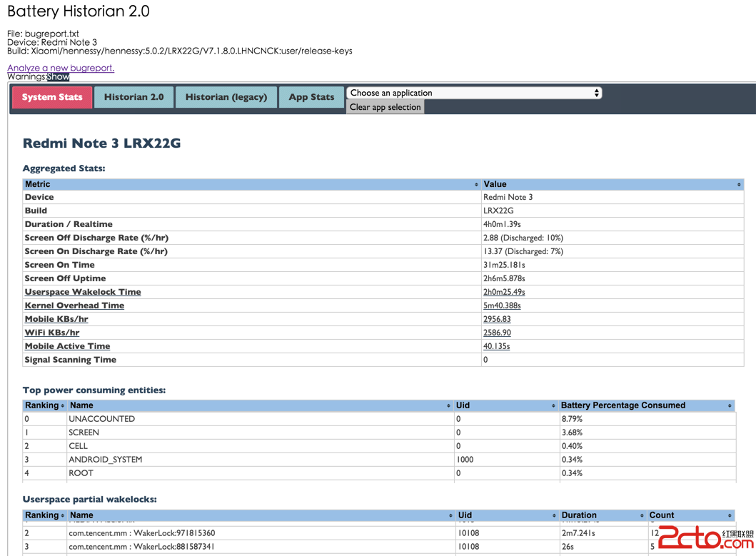
Task: Select the WakerLock:881587341 wakelock row
Action: pos(141,546)
